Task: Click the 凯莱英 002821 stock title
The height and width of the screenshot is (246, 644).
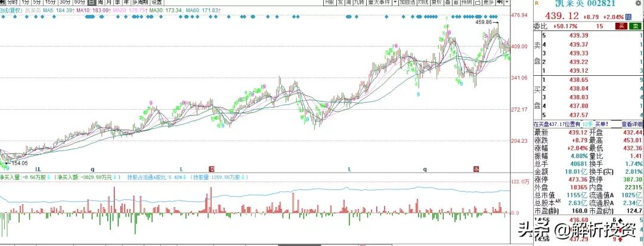Action: 586,4
